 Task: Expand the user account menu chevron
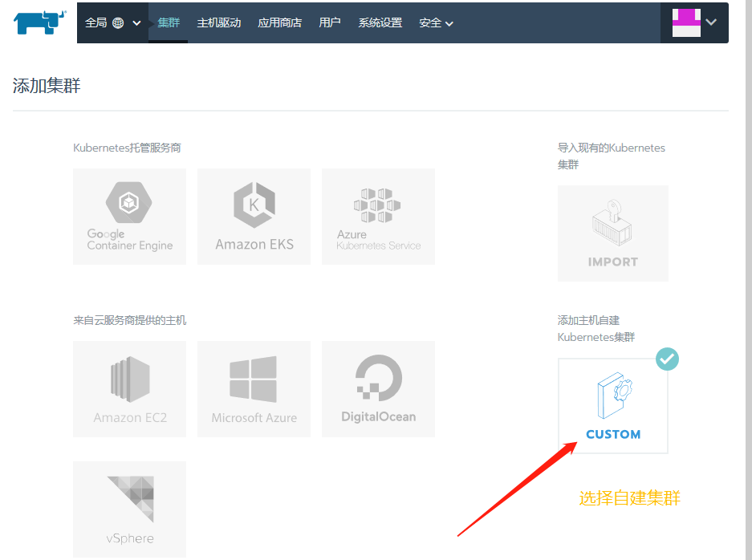point(711,22)
